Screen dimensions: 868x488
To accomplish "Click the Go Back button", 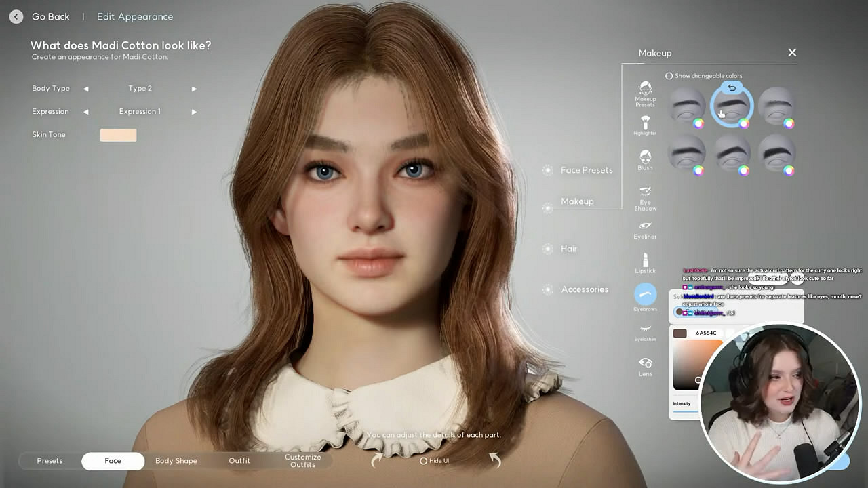I will pos(16,17).
